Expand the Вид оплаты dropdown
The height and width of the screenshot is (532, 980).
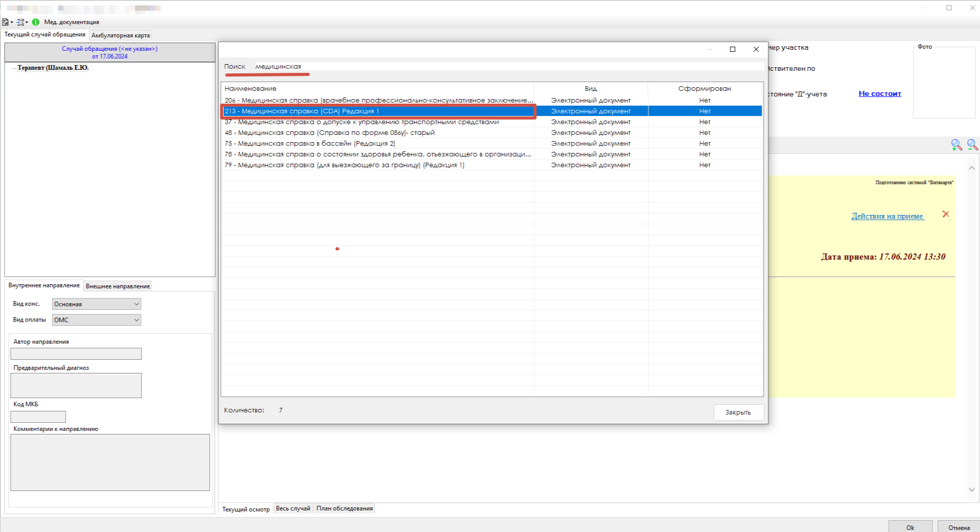pos(136,320)
